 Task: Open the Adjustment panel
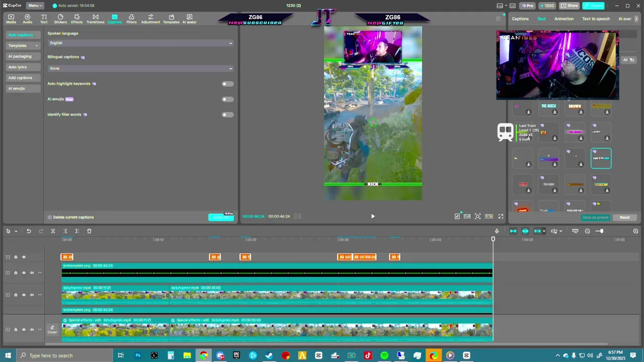(x=150, y=19)
